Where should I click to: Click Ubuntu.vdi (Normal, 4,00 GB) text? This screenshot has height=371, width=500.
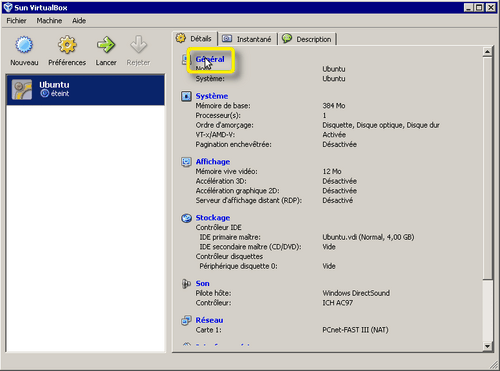(368, 237)
